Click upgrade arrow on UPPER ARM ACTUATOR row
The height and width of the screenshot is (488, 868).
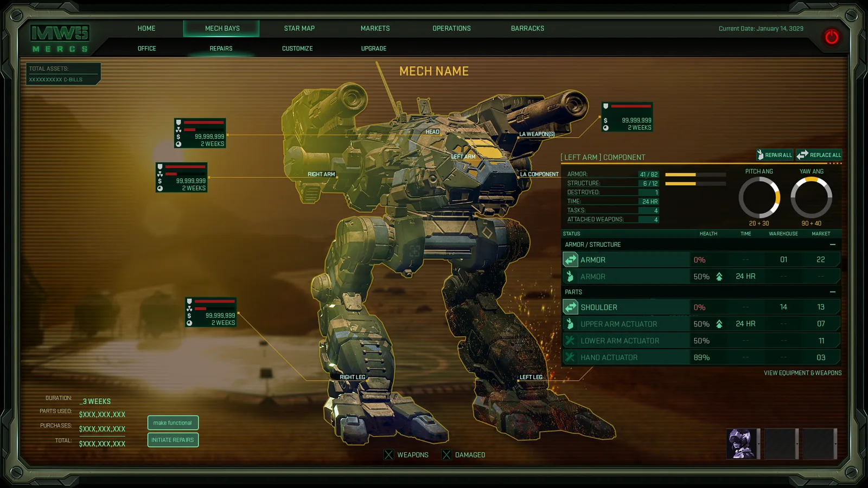pos(719,324)
